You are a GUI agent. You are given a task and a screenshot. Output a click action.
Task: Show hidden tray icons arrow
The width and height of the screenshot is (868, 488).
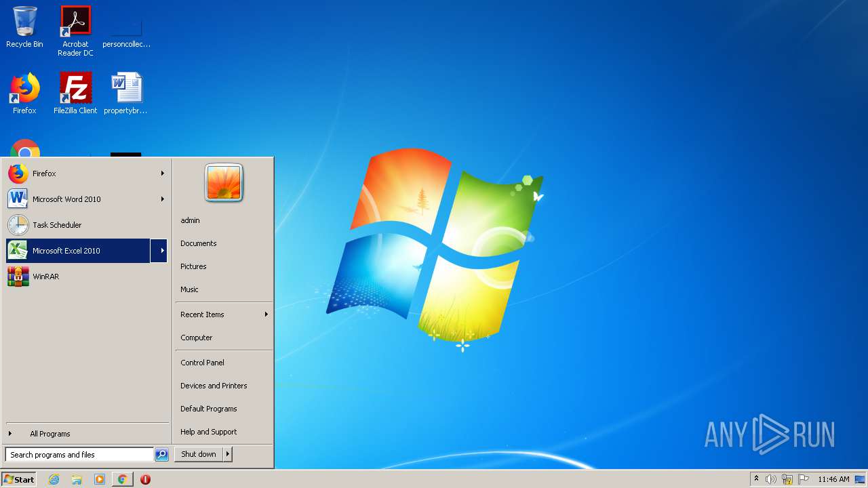(x=757, y=479)
